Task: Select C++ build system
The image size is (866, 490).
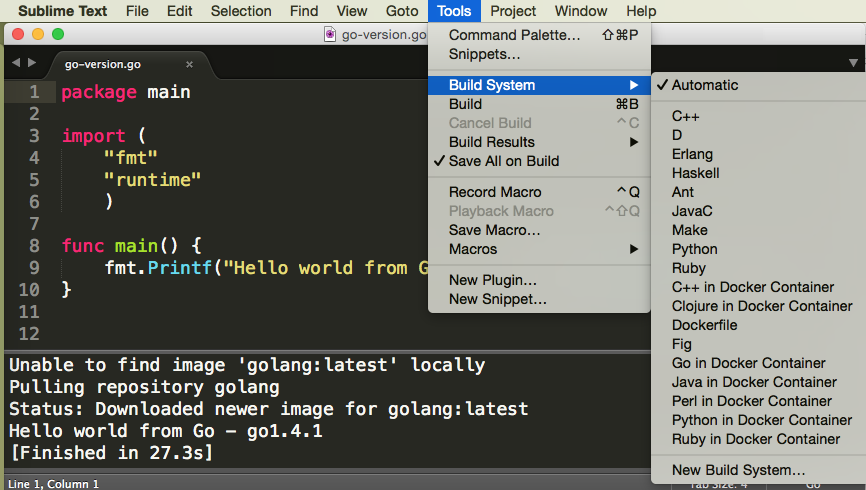Action: click(759, 116)
